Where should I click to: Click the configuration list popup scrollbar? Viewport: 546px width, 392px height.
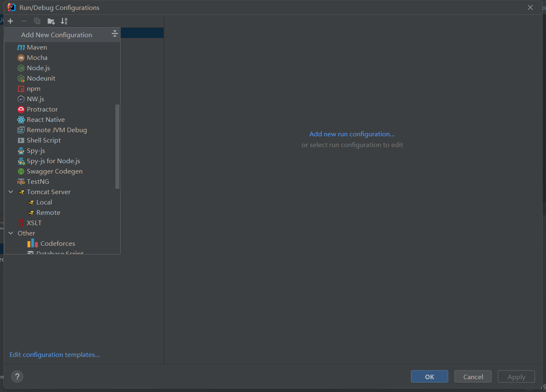(x=117, y=147)
